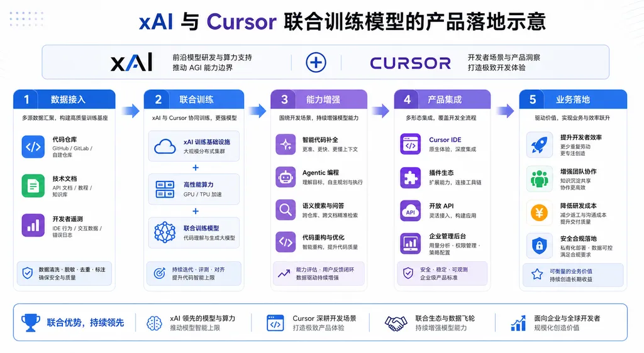Click the 开放 API cloud icon

tap(410, 211)
